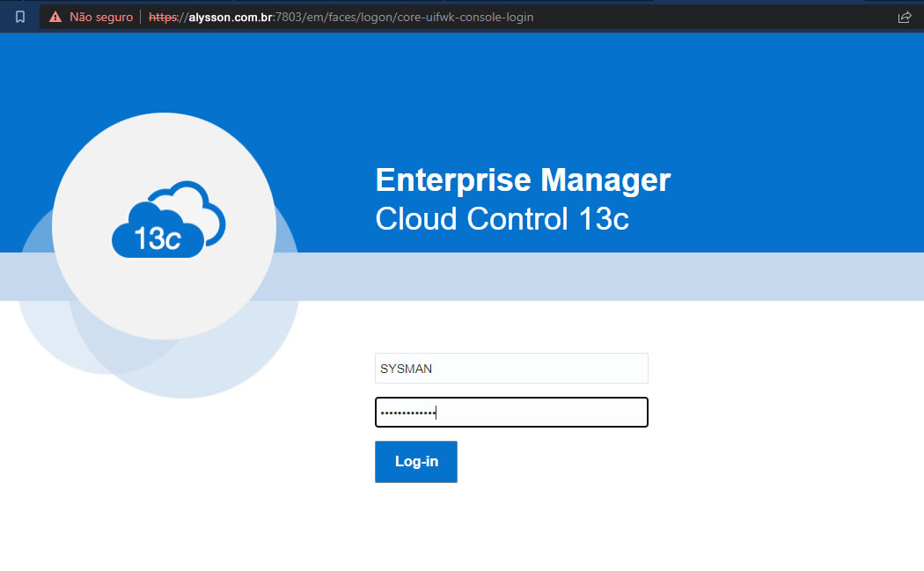Click the 13c cloud logo
The height and width of the screenshot is (571, 924).
(169, 219)
